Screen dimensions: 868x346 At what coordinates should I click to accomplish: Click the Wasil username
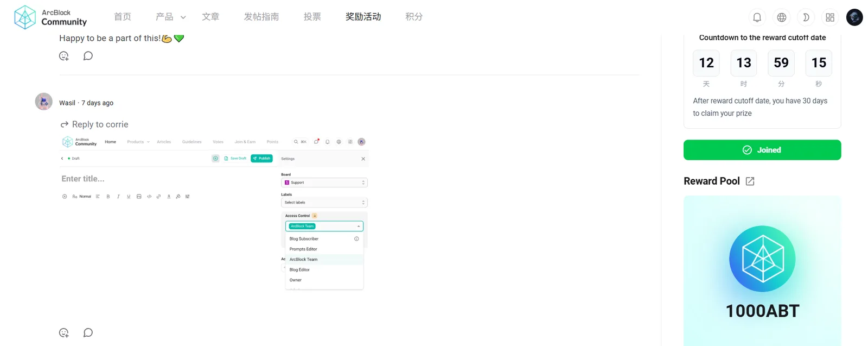tap(67, 103)
